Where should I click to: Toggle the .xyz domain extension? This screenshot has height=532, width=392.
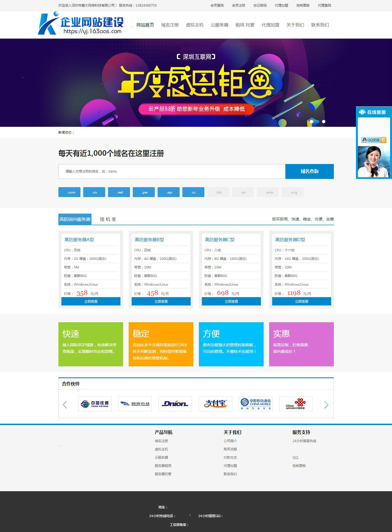[169, 192]
